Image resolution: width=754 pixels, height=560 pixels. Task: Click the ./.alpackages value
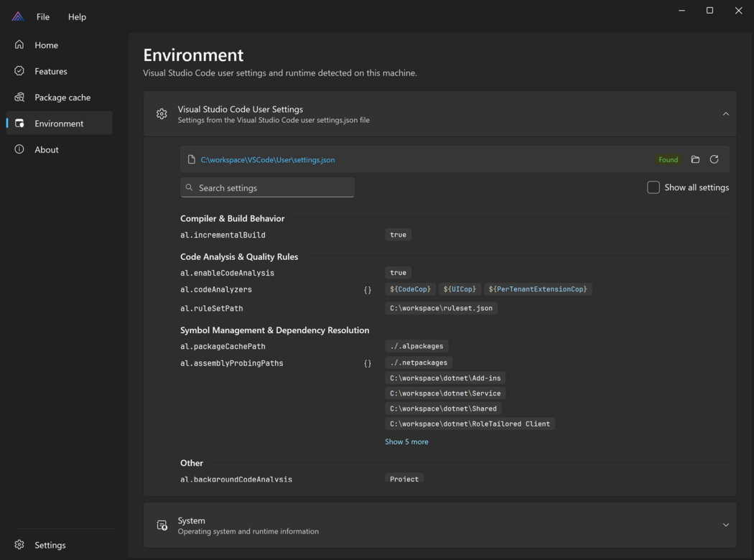pos(416,346)
